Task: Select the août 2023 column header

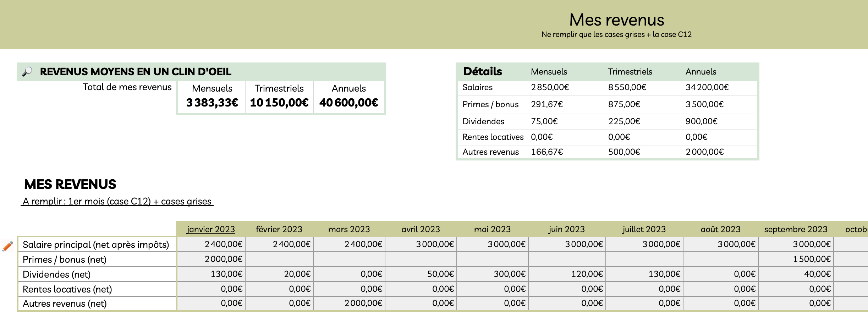Action: tap(721, 229)
